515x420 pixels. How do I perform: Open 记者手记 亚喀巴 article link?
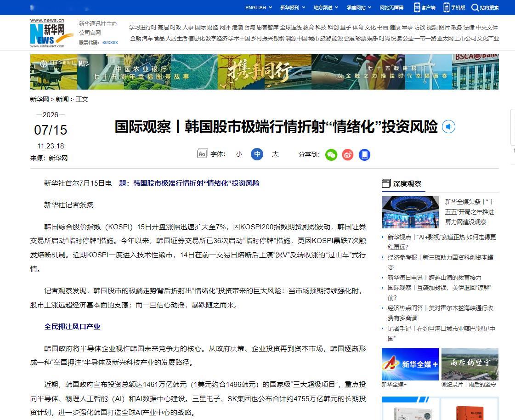point(441,333)
